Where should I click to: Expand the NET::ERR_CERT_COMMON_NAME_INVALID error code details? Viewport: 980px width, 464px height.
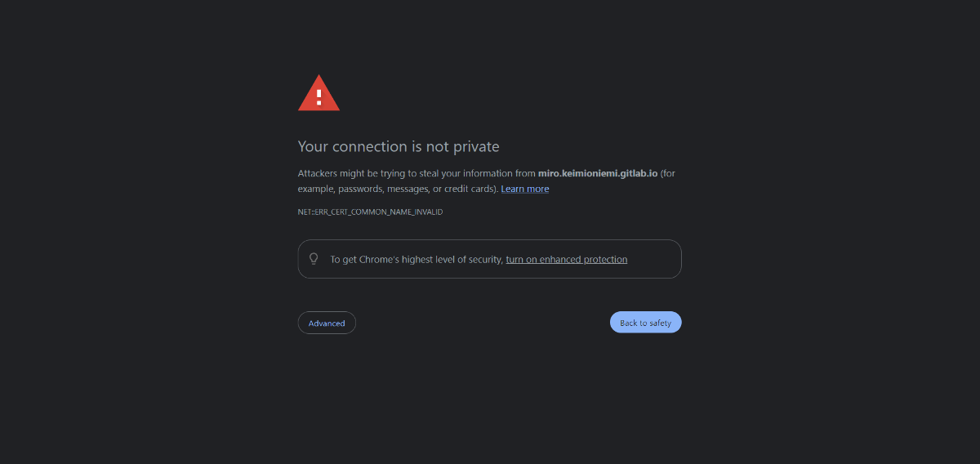[371, 212]
